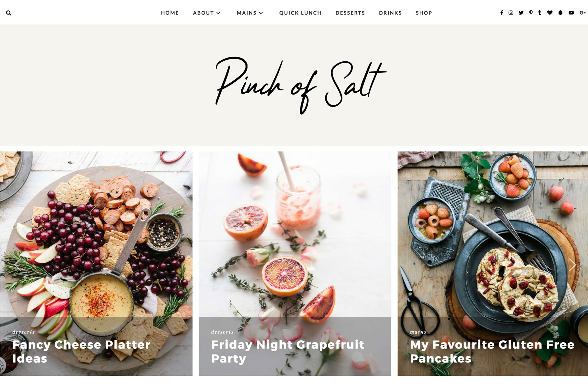Visit the YouTube social icon
This screenshot has height=392, width=588.
tap(571, 13)
